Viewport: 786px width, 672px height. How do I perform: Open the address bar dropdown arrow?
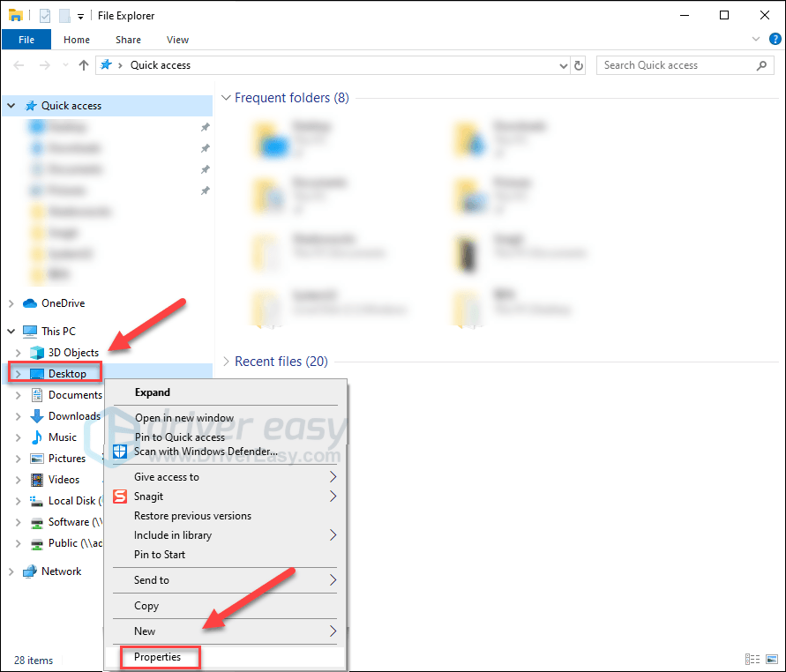pyautogui.click(x=564, y=64)
